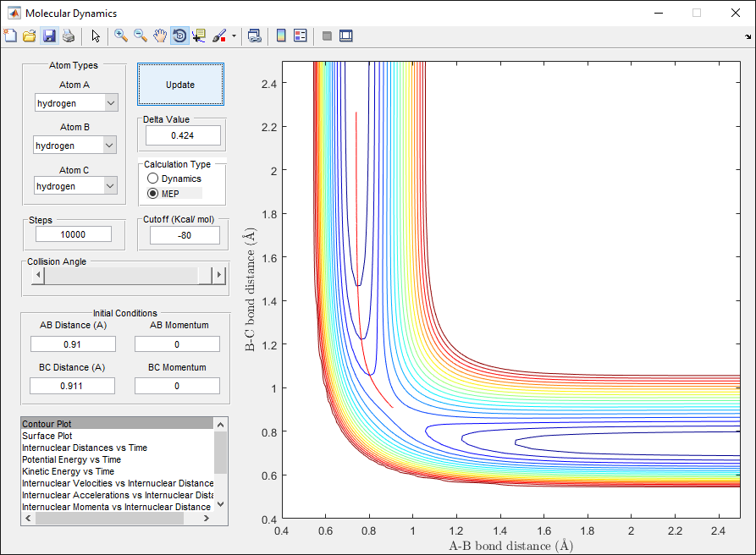This screenshot has height=555, width=756.
Task: Select the MEP radio button
Action: coord(153,193)
